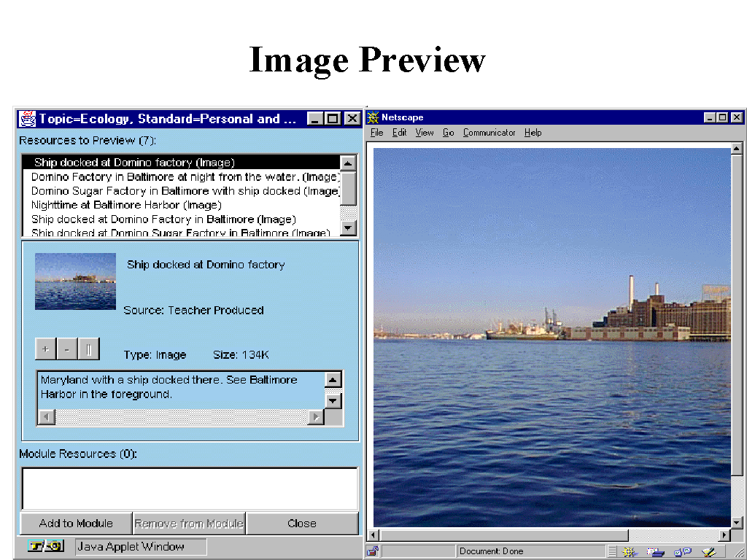Image resolution: width=747 pixels, height=560 pixels.
Task: Click the ship preview thumbnail image
Action: pyautogui.click(x=75, y=281)
